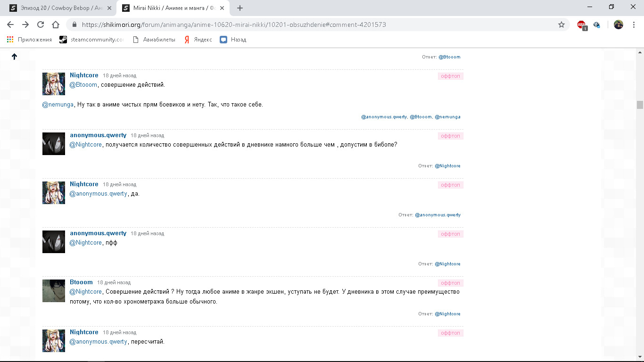Open a new browser tab
644x362 pixels.
coord(240,8)
